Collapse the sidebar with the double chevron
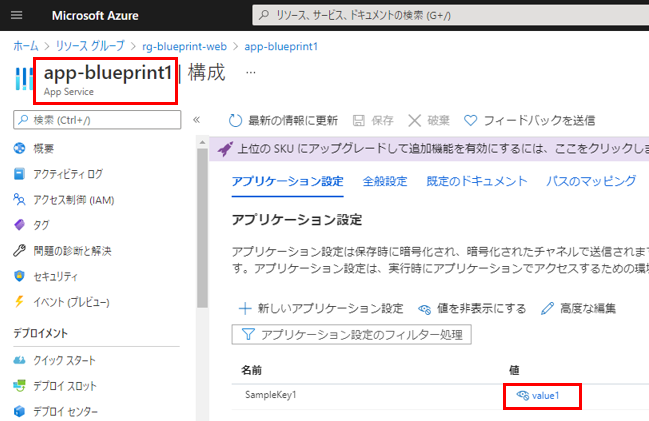Screen dimensions: 649x421 click(x=197, y=120)
